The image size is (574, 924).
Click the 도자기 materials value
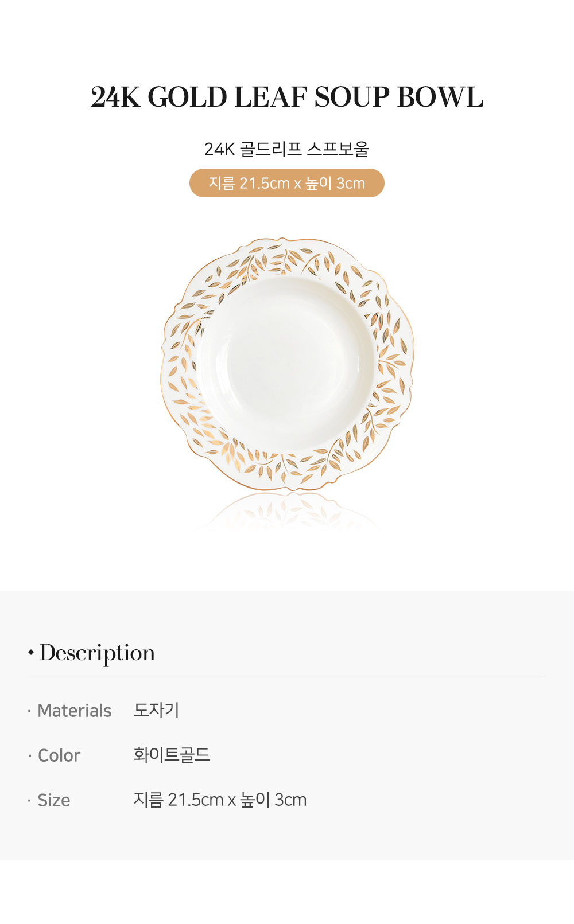tap(157, 710)
